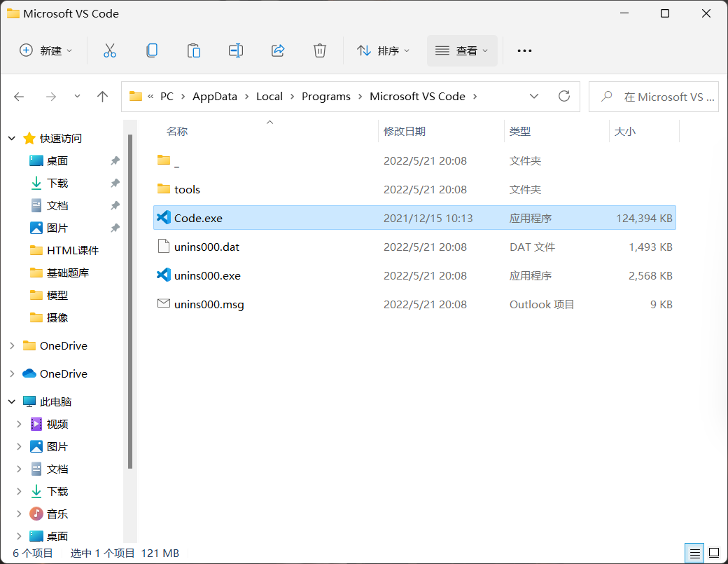Open the 查看 menu

[x=462, y=50]
